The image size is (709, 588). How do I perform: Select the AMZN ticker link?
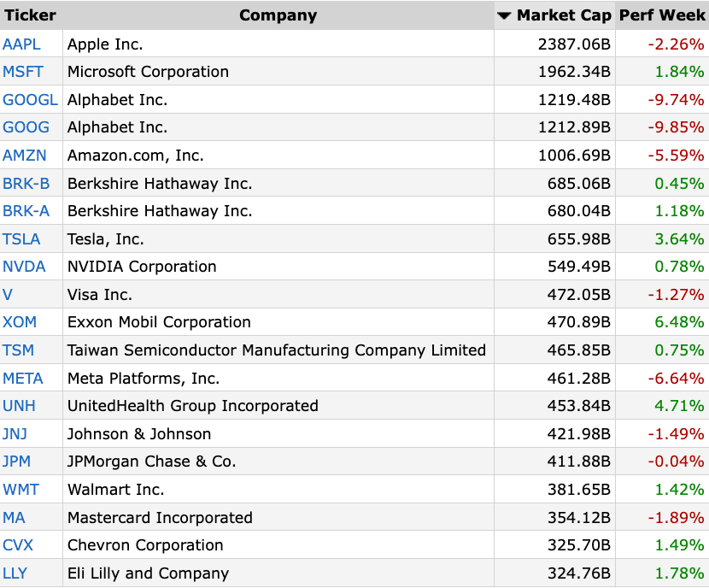[x=25, y=156]
